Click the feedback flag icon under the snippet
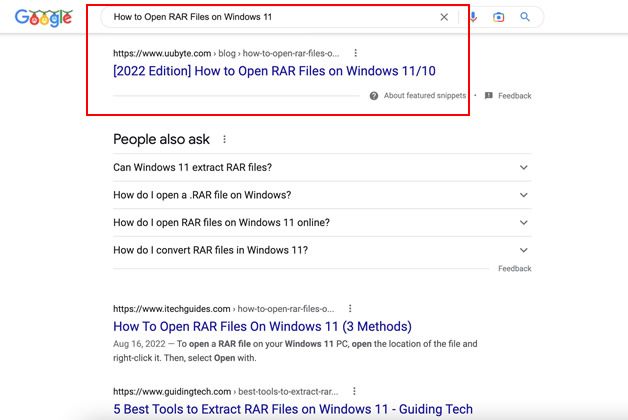The height and width of the screenshot is (420, 628). tap(489, 96)
